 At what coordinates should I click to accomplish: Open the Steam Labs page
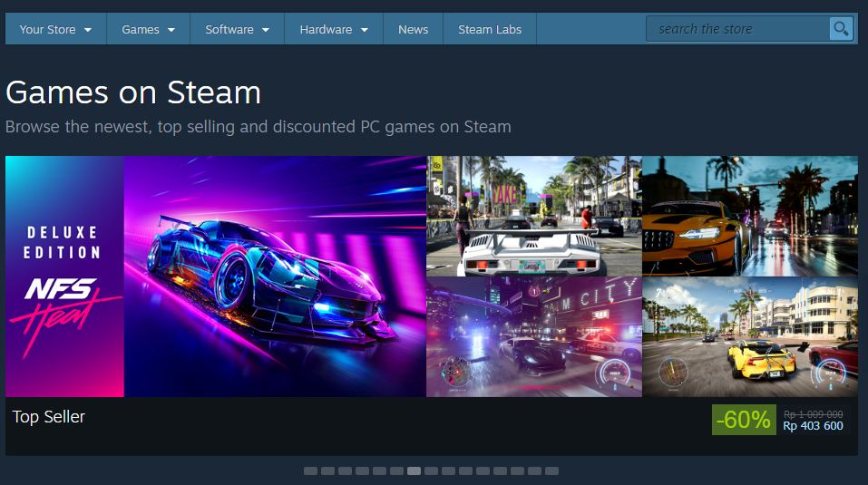click(490, 29)
